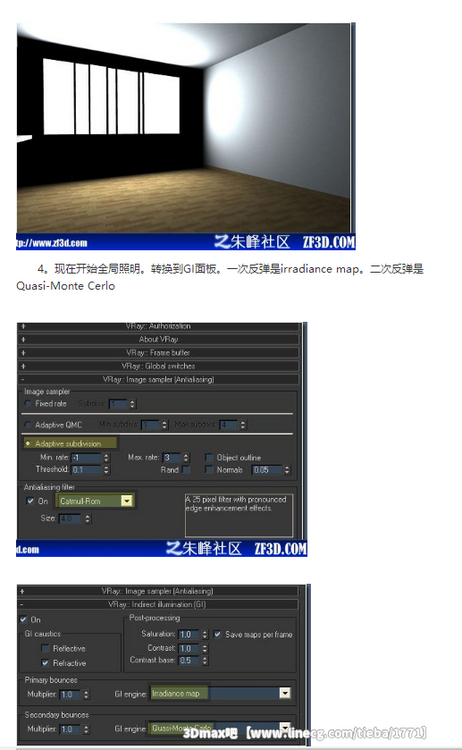
Task: Collapse the Image sampler (Antialiasing) rollout in first panel
Action: [x=158, y=379]
